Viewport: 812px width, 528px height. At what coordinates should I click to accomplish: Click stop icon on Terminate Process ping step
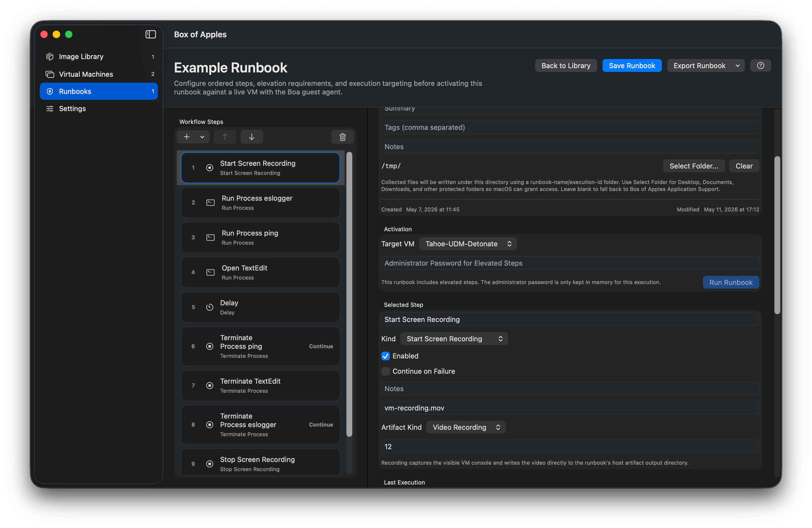210,346
